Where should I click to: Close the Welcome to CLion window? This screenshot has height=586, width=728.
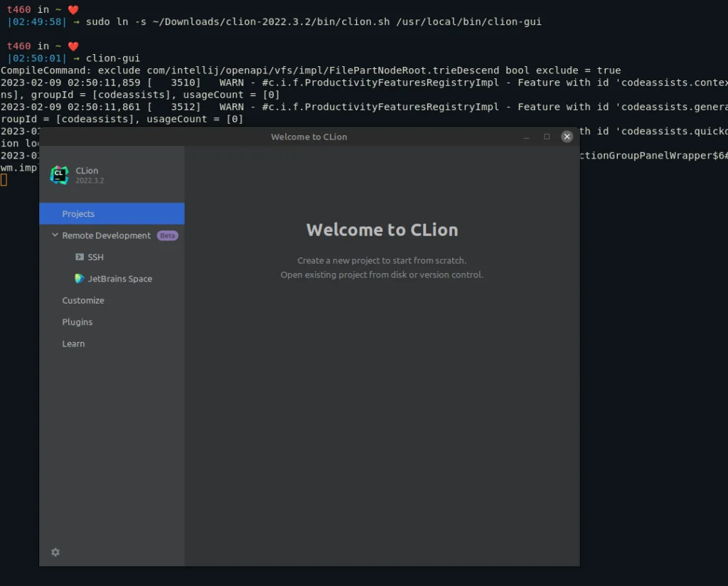click(567, 137)
